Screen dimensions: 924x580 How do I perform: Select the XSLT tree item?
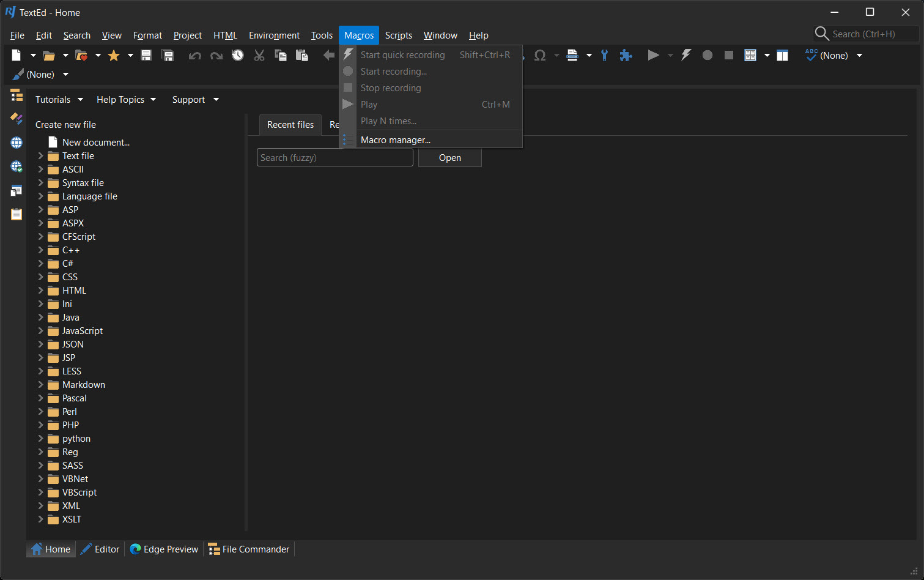[72, 519]
